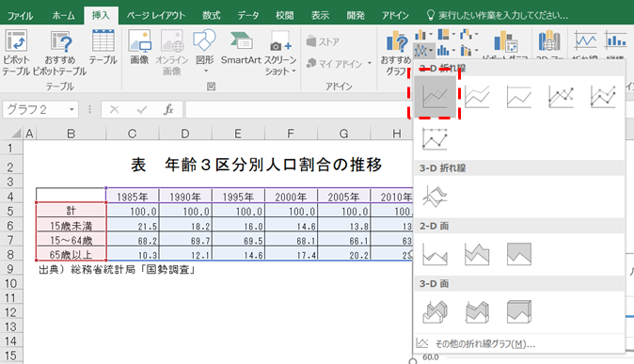The width and height of the screenshot is (634, 364).
Task: Open the Screenshot (スクリーンショット) menu
Action: click(280, 53)
